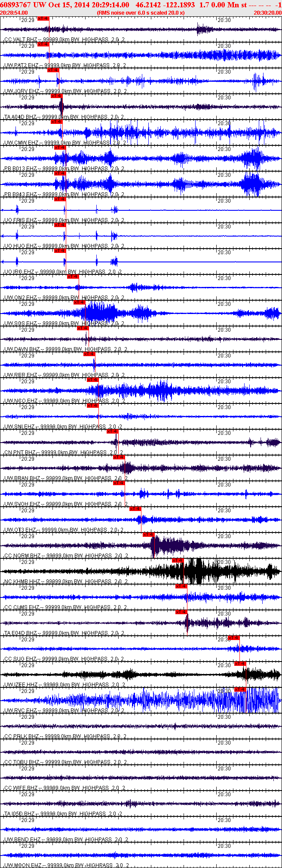The height and width of the screenshot is (868, 282).
Task: Click the end time '20:30:20.00'
Action: coord(268,13)
